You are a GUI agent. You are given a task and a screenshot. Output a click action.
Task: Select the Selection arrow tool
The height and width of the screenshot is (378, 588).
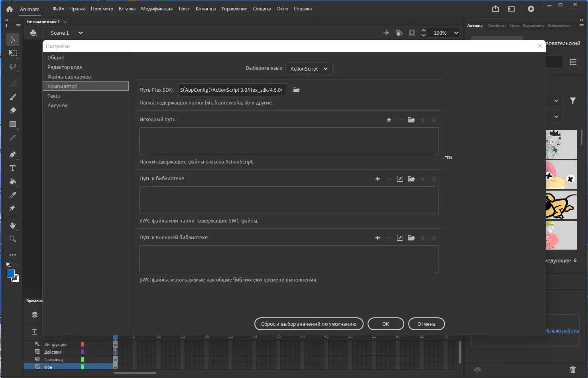pos(13,39)
